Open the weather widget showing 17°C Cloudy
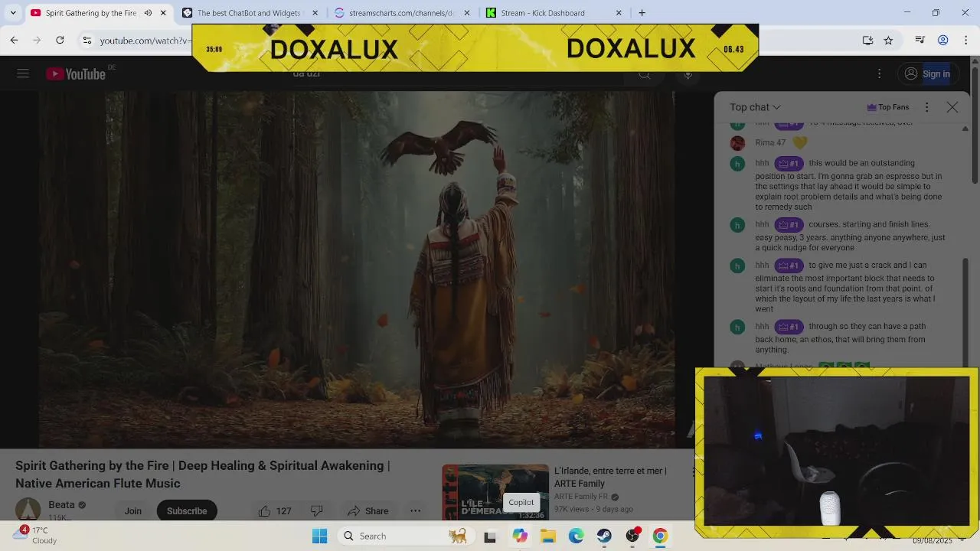The height and width of the screenshot is (551, 980). click(x=35, y=535)
